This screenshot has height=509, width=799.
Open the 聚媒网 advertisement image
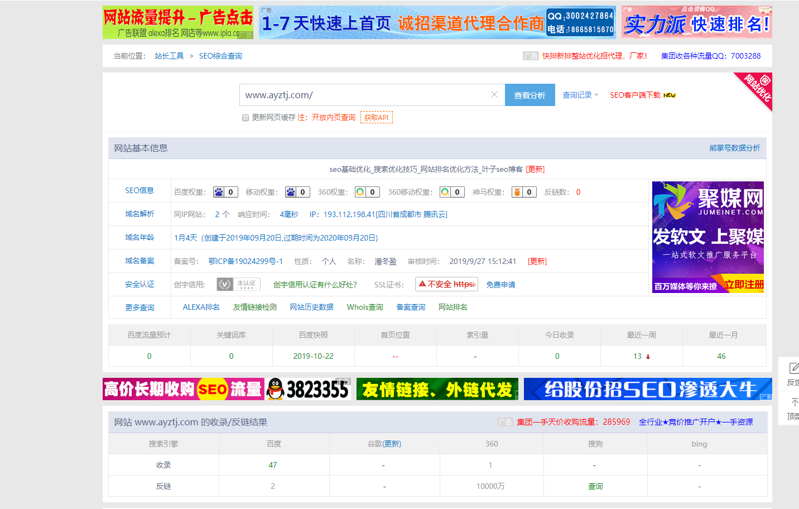pyautogui.click(x=708, y=237)
